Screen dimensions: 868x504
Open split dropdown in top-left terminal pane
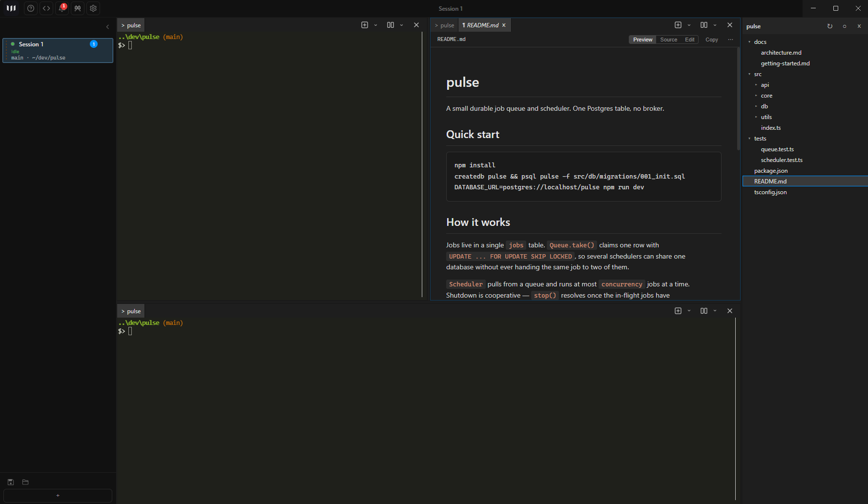(401, 25)
